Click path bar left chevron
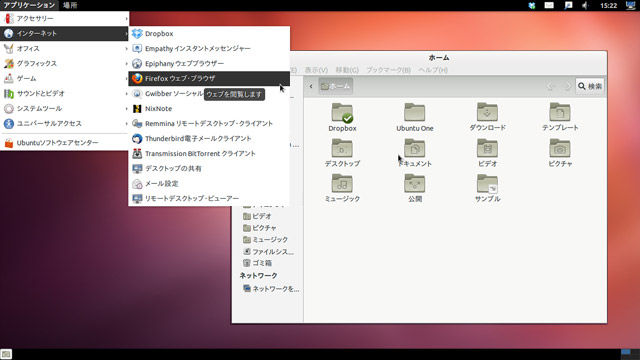The width and height of the screenshot is (640, 360). (x=311, y=86)
